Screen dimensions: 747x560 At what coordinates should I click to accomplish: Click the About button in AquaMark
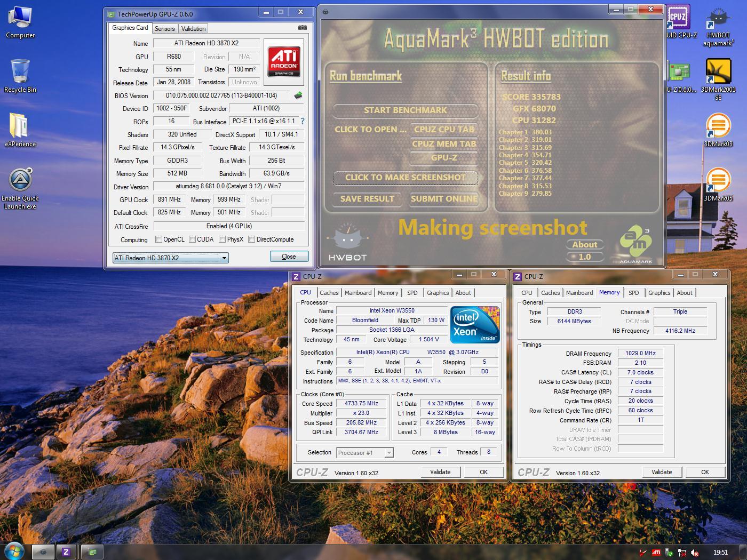pos(585,245)
